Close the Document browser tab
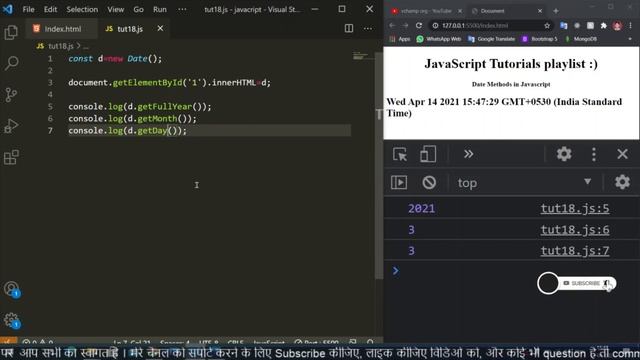Image resolution: width=640 pixels, height=360 pixels. (x=540, y=11)
